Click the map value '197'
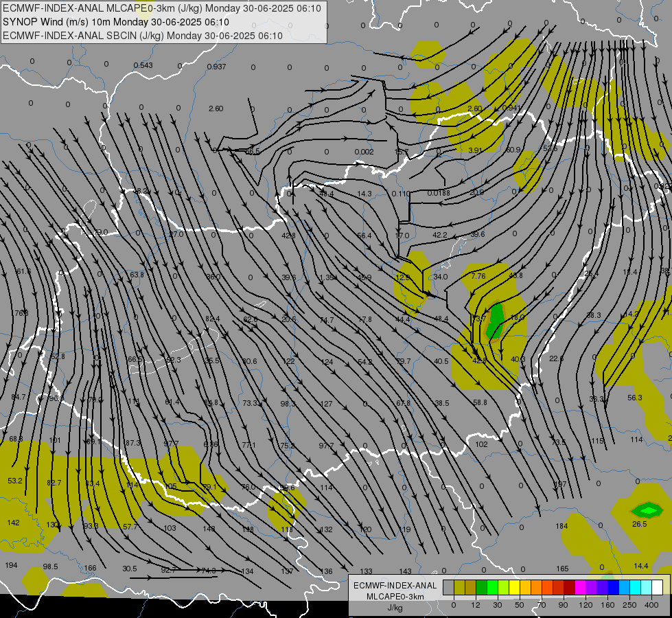 (561, 484)
